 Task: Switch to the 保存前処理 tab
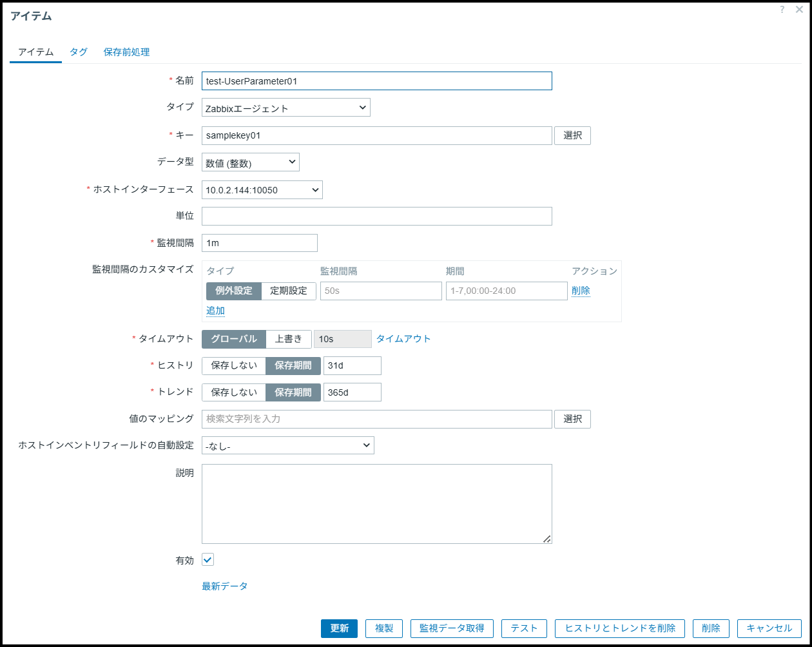pos(126,52)
